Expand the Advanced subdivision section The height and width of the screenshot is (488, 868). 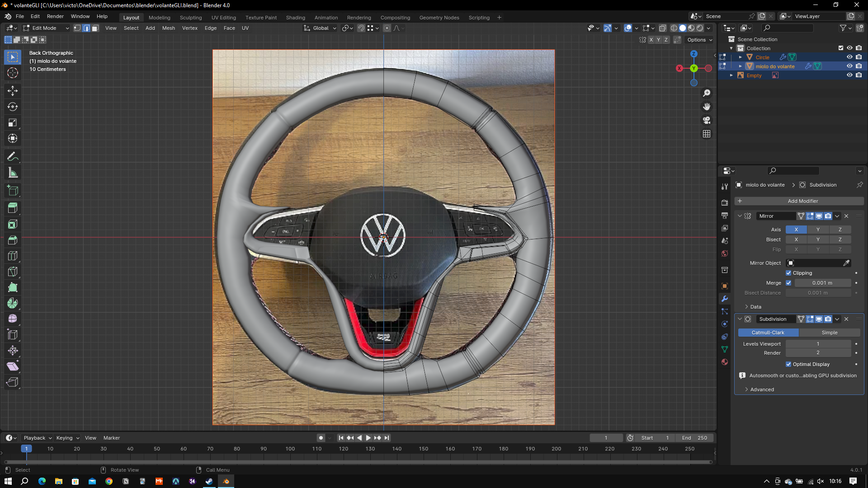click(761, 389)
